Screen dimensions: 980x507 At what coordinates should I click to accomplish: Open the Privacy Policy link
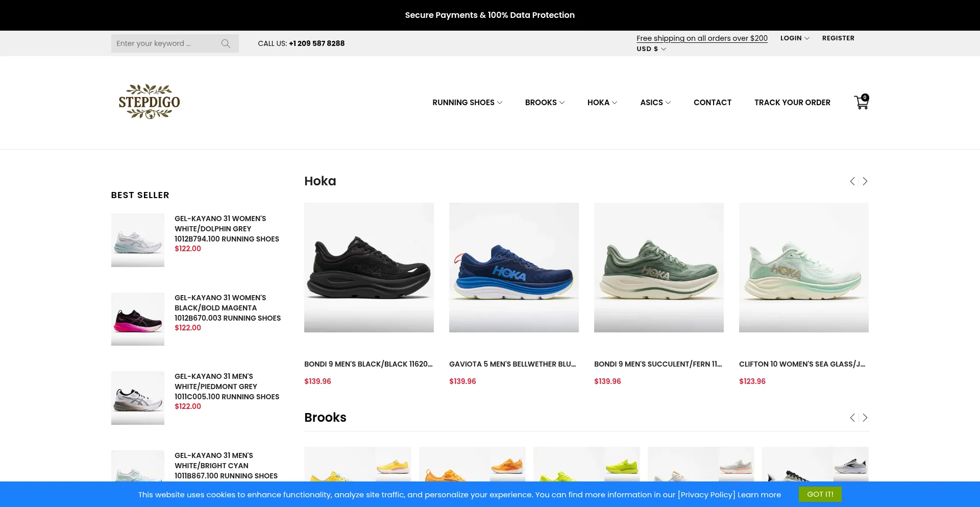click(706, 495)
